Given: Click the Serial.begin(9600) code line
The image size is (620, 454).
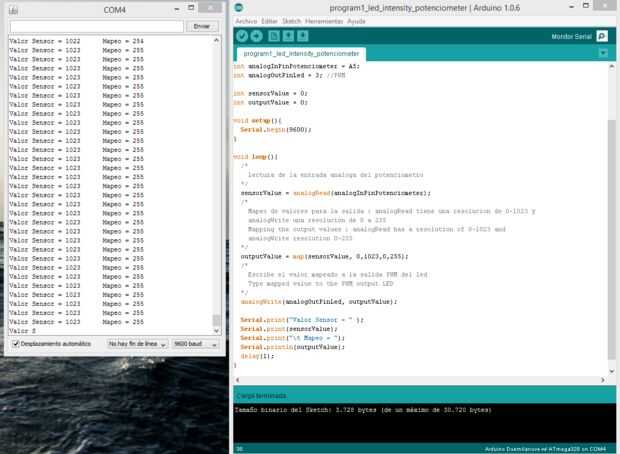Looking at the screenshot, I should pyautogui.click(x=276, y=130).
